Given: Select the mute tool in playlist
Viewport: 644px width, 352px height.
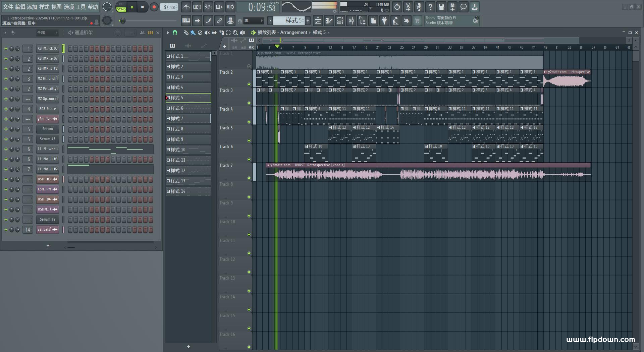Looking at the screenshot, I should click(207, 33).
